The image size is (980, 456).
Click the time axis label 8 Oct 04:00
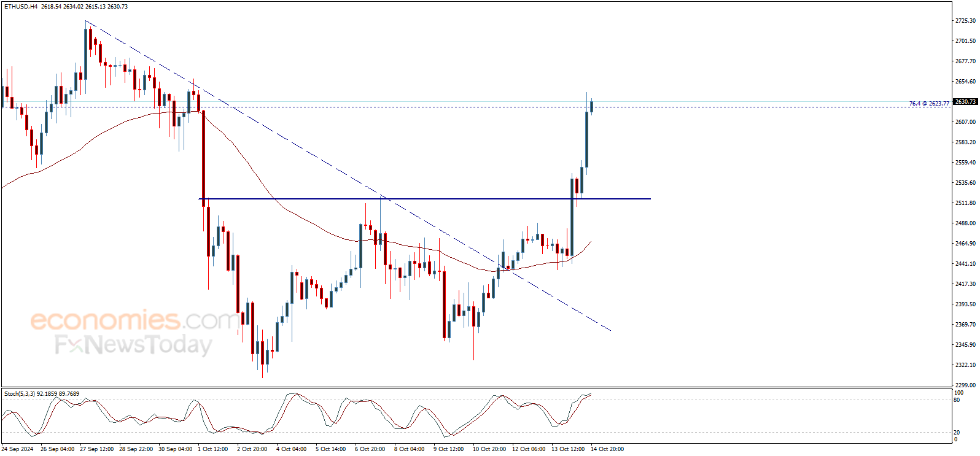pyautogui.click(x=409, y=449)
